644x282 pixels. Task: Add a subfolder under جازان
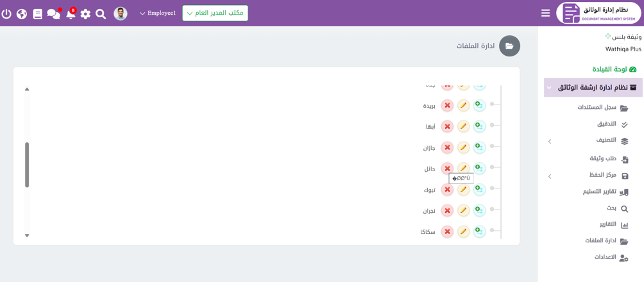[x=479, y=147]
